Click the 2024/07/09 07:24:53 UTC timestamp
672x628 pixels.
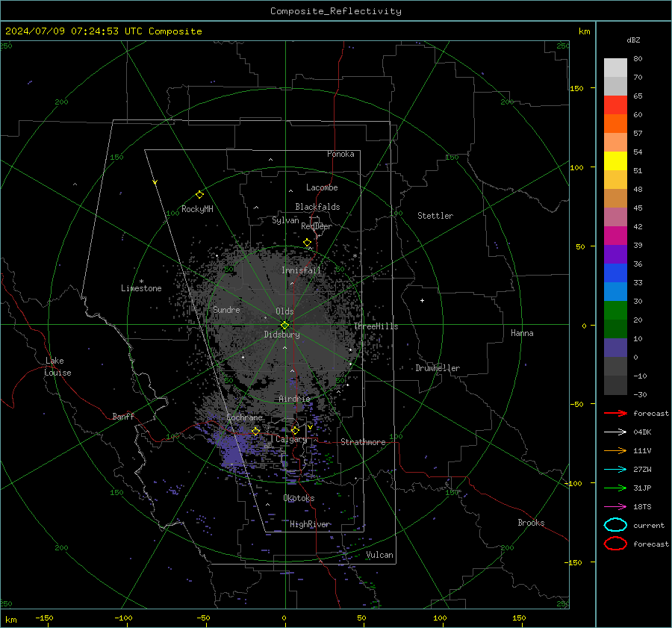(74, 31)
